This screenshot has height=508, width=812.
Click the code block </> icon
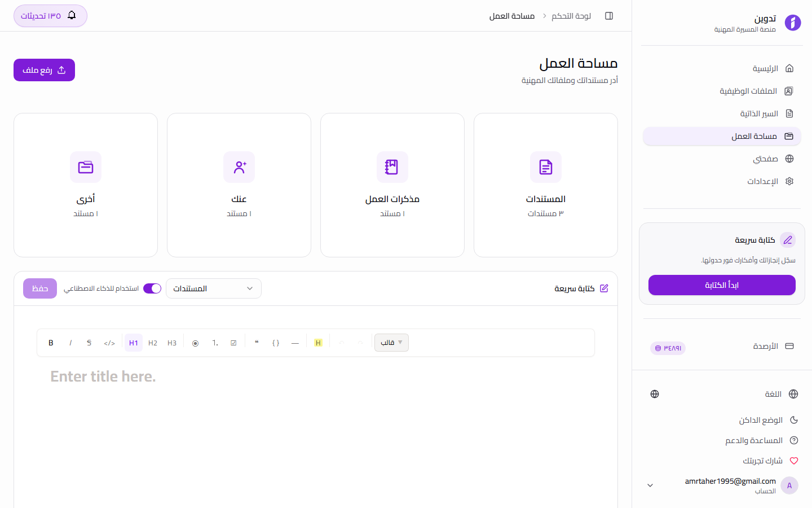pos(109,343)
